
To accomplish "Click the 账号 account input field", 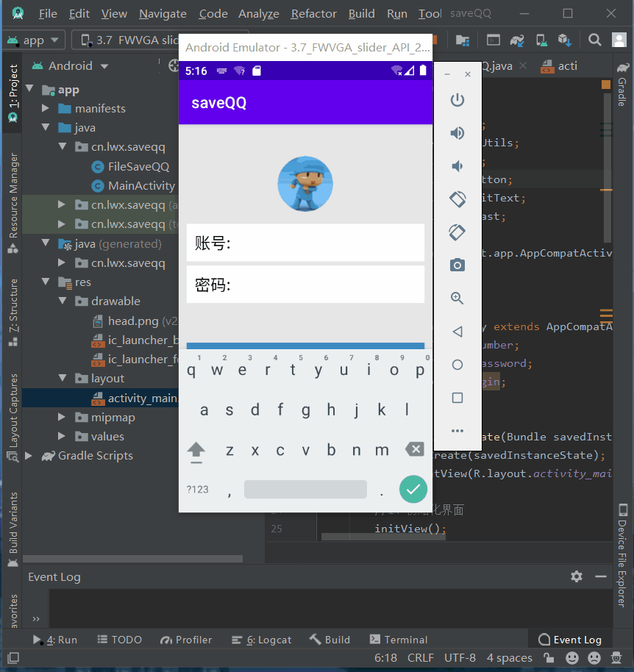I will tap(305, 243).
